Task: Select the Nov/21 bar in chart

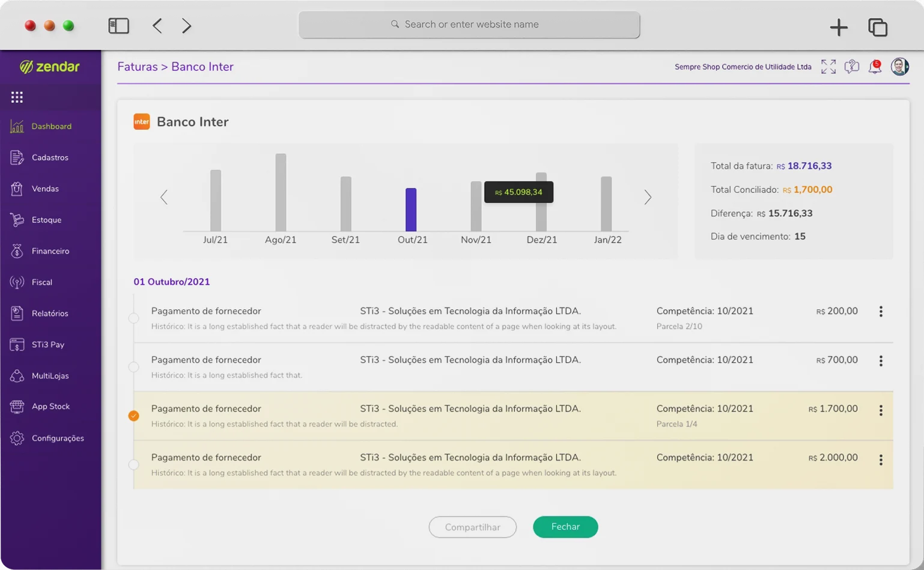Action: tap(476, 206)
